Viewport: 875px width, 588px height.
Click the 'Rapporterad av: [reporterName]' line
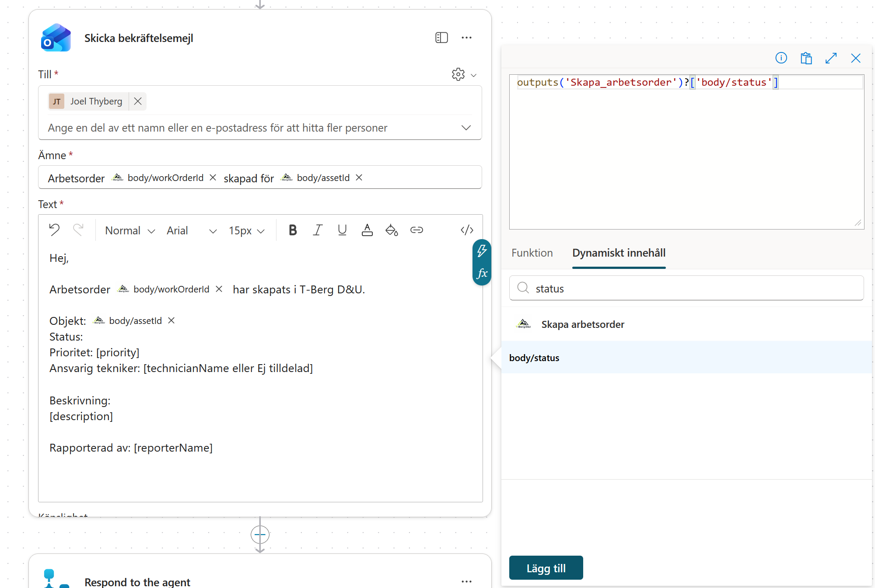[131, 448]
